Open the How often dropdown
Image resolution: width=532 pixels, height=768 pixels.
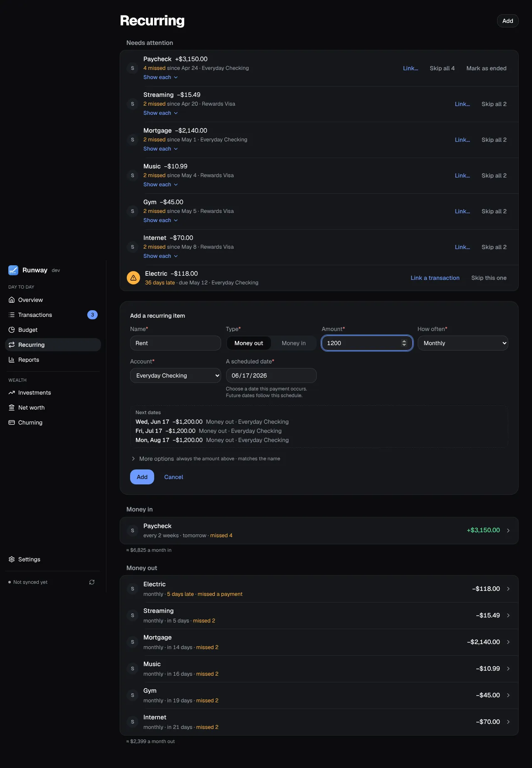[x=463, y=343]
